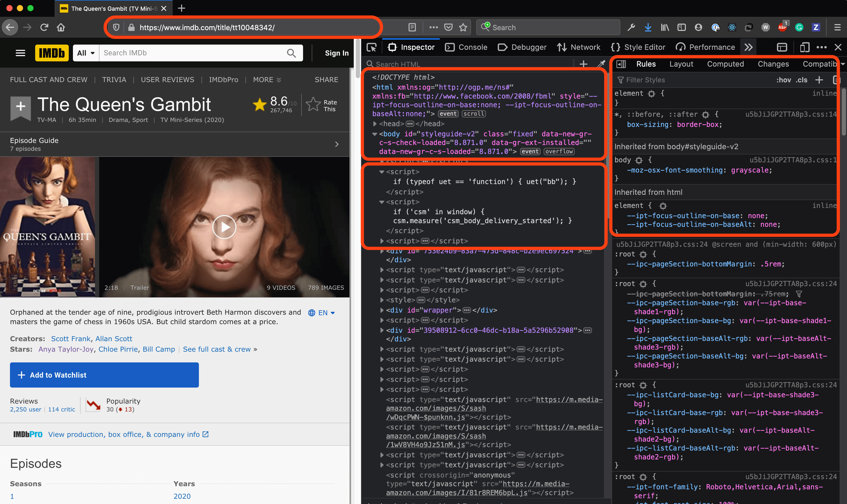The height and width of the screenshot is (504, 847).
Task: Open the 2,250 user reviews link
Action: [x=25, y=409]
